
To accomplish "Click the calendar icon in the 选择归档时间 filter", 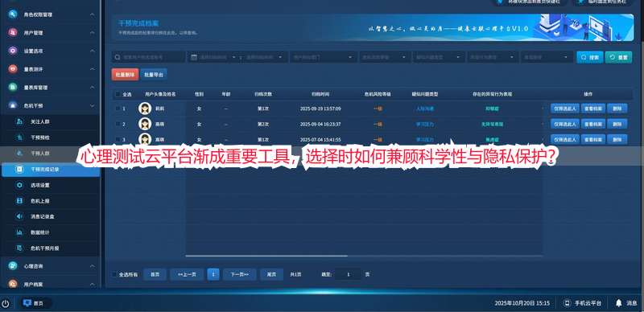I will (x=195, y=57).
